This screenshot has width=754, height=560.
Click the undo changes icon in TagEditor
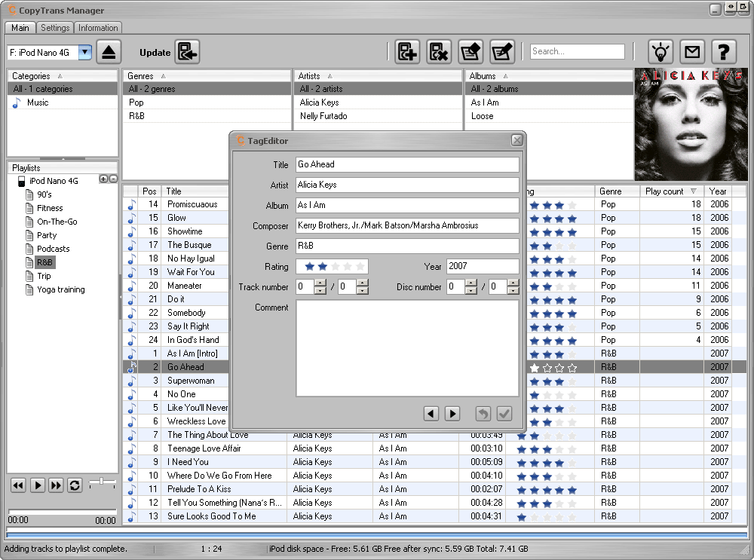pos(483,413)
